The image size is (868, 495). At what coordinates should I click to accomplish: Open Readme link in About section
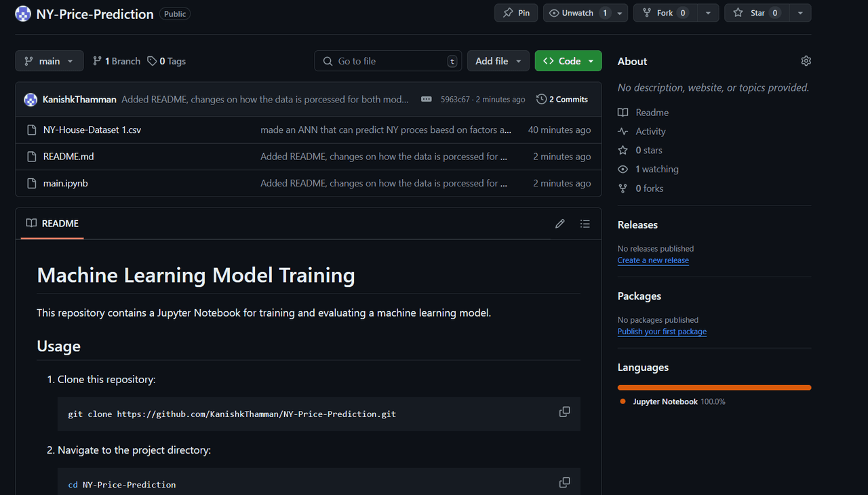[644, 113]
